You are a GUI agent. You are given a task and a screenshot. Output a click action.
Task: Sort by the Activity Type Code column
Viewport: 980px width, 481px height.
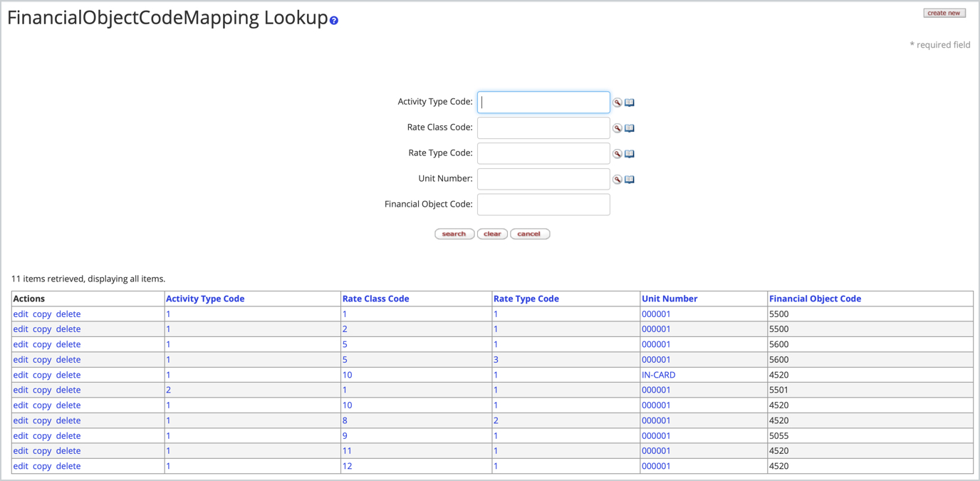[205, 298]
